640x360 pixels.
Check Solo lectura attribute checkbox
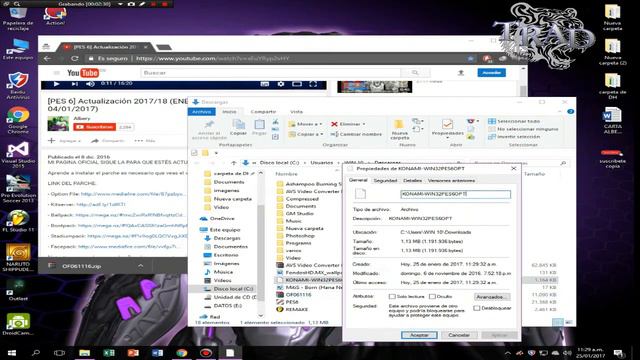point(392,297)
